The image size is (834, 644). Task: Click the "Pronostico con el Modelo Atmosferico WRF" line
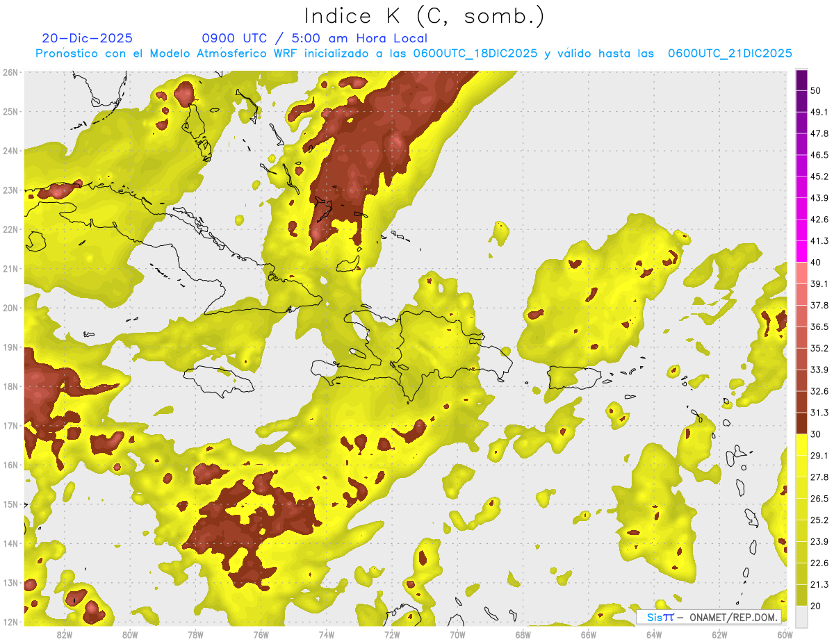pyautogui.click(x=414, y=53)
